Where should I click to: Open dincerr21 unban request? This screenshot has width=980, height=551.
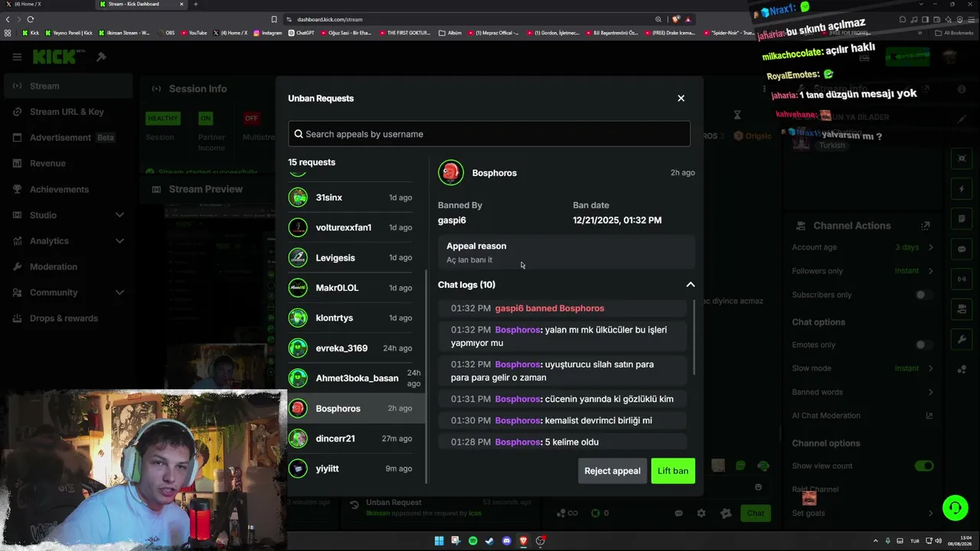click(351, 439)
